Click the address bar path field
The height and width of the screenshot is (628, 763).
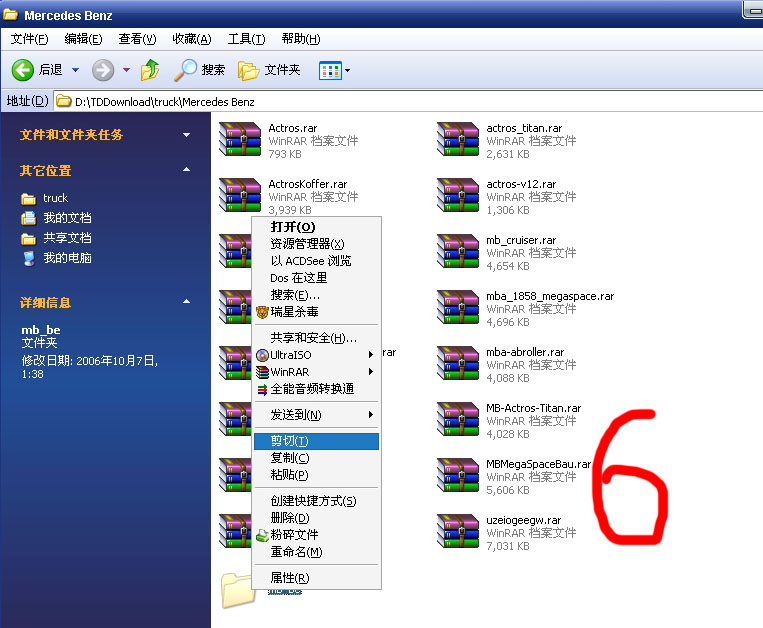[400, 101]
